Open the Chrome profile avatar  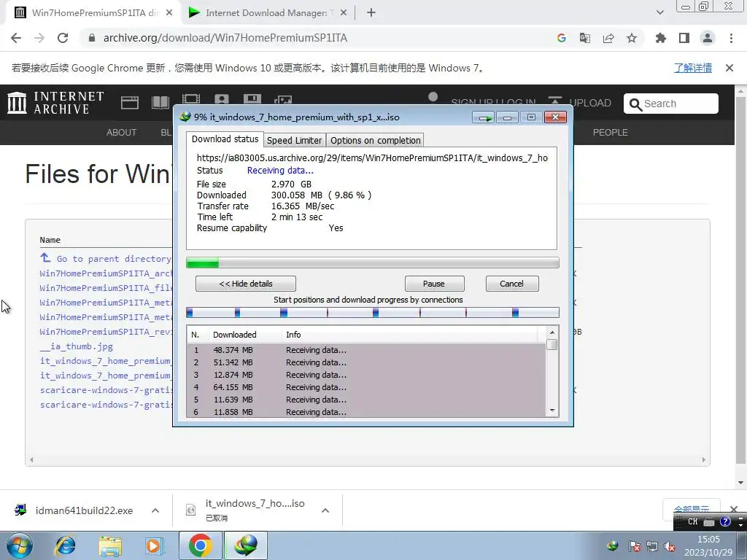(708, 38)
